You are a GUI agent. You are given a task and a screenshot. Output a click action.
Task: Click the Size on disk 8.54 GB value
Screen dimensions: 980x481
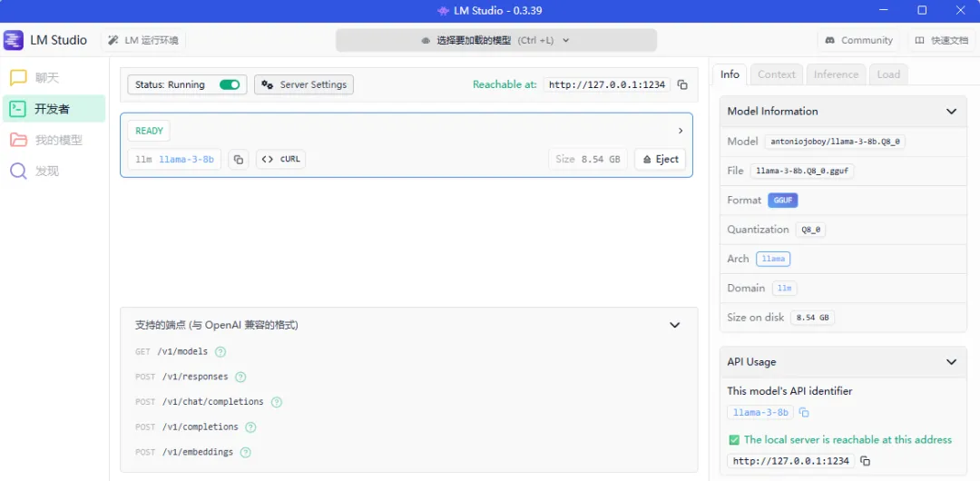(x=812, y=318)
